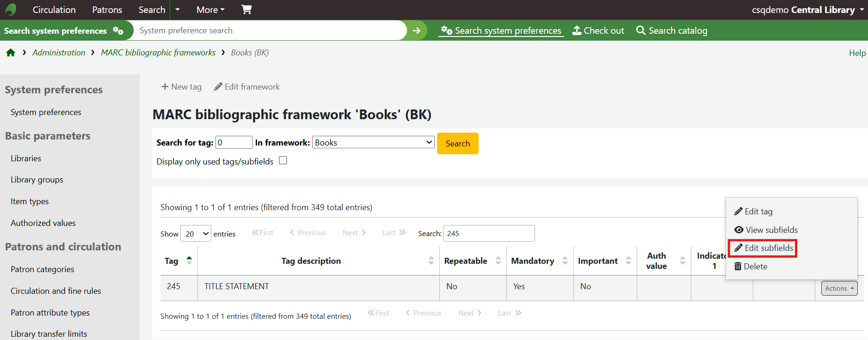The width and height of the screenshot is (868, 340).
Task: Change the Show entries count dropdown
Action: pyautogui.click(x=195, y=234)
